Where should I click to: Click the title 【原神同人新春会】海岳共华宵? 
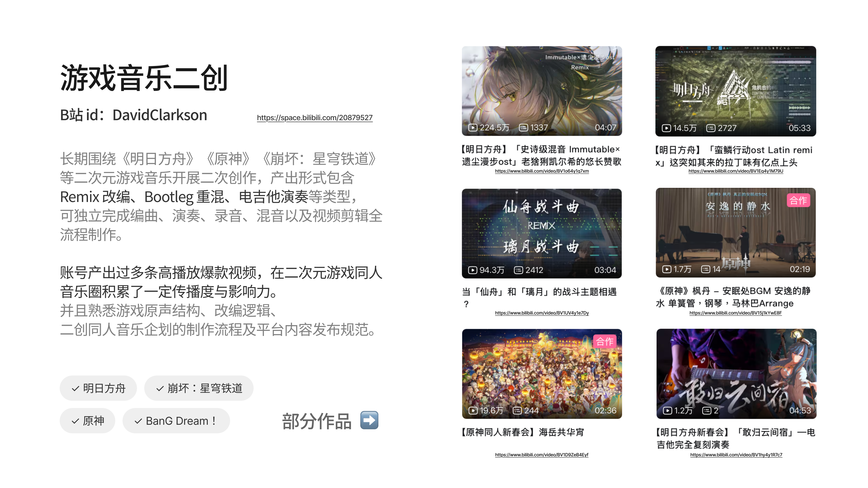coord(523,432)
